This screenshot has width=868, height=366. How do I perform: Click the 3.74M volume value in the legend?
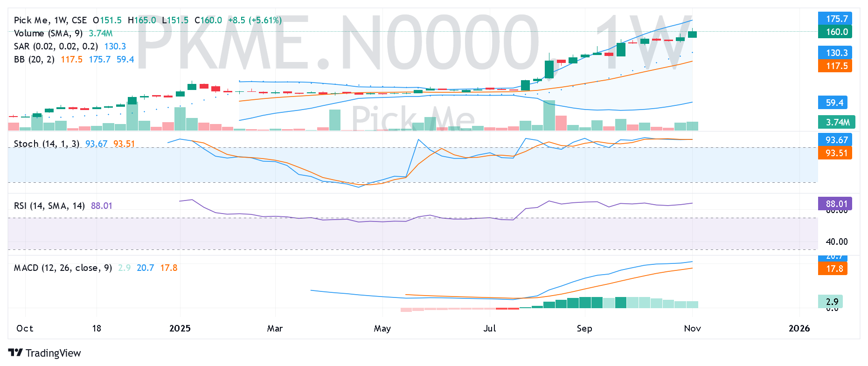(101, 33)
